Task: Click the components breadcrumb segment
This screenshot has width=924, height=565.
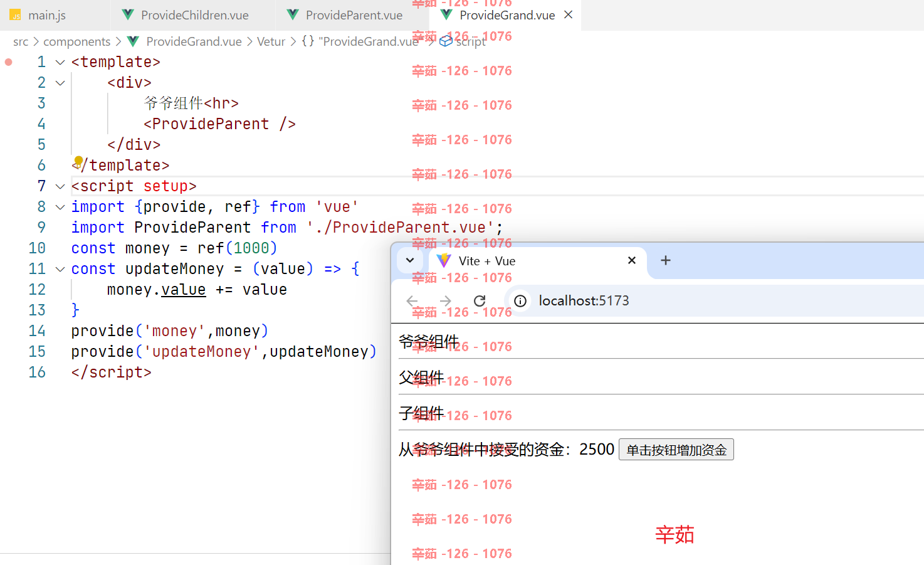Action: click(76, 41)
